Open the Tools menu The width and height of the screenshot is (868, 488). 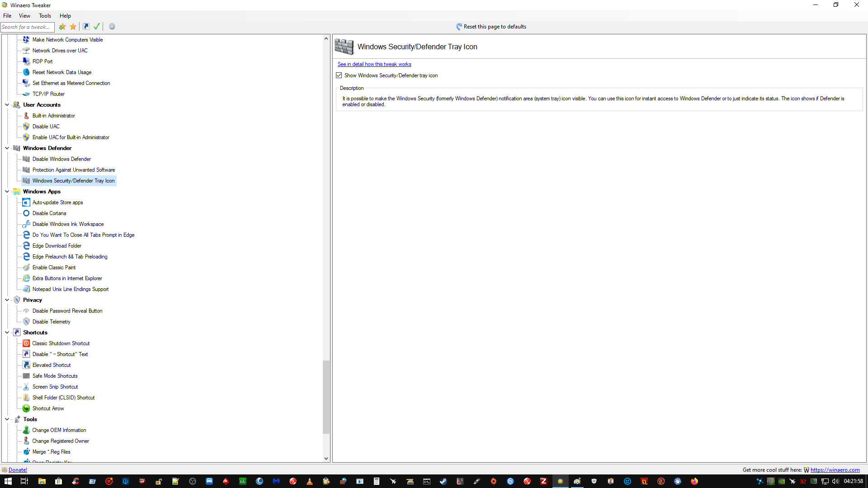pyautogui.click(x=45, y=16)
